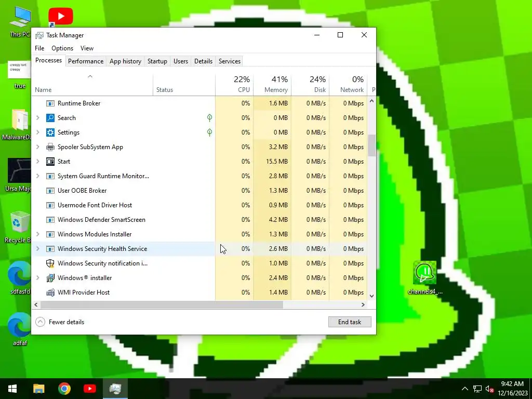Click the vertical scrollbar up arrow
The width and height of the screenshot is (532, 399).
pos(371,101)
